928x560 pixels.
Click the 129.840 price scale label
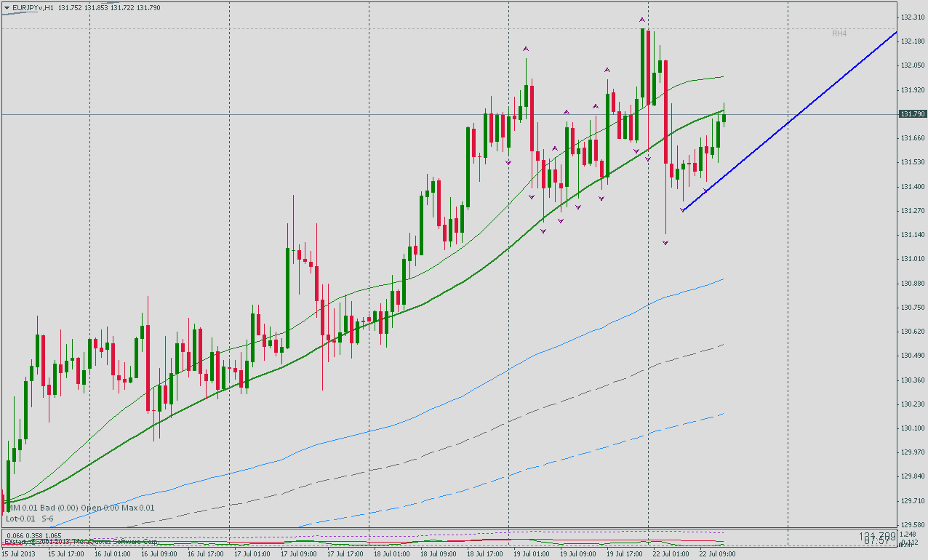point(912,476)
